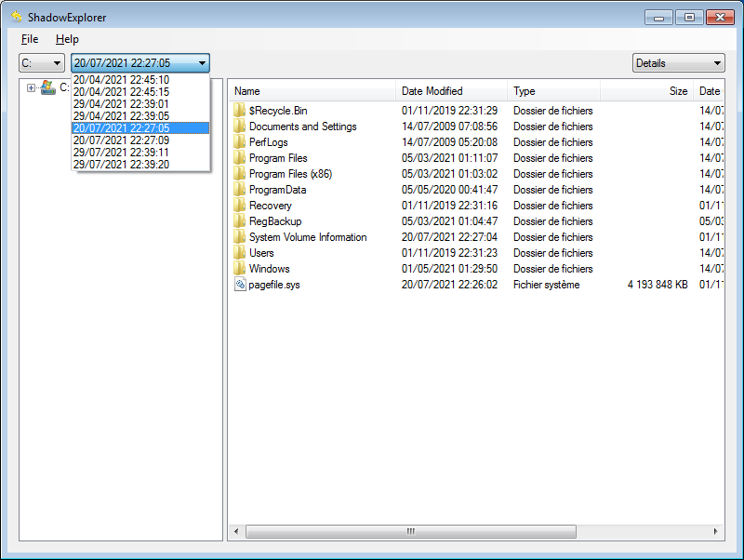The image size is (744, 560).
Task: Open the Details view mode dropdown
Action: click(x=679, y=62)
